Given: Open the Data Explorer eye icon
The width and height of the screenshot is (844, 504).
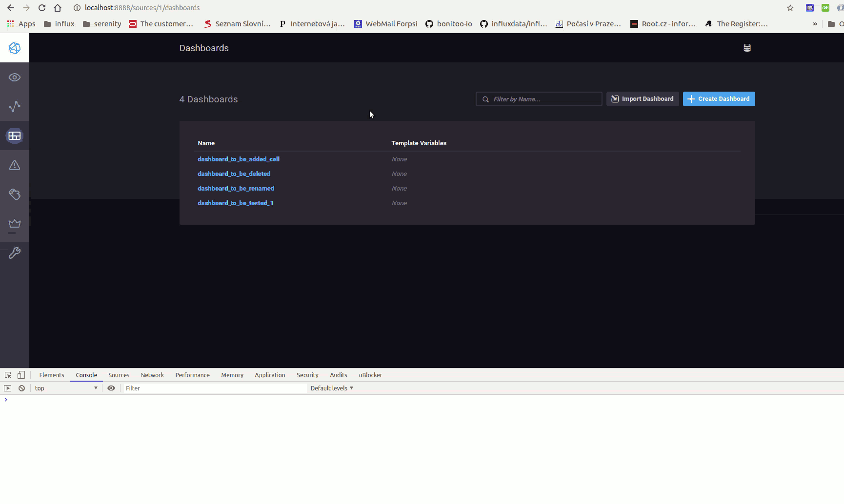Looking at the screenshot, I should tap(15, 77).
